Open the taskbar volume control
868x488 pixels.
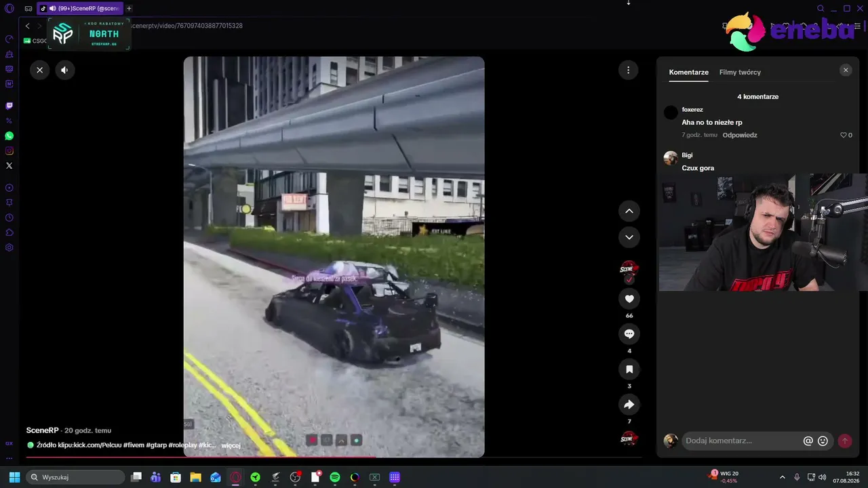pos(822,477)
